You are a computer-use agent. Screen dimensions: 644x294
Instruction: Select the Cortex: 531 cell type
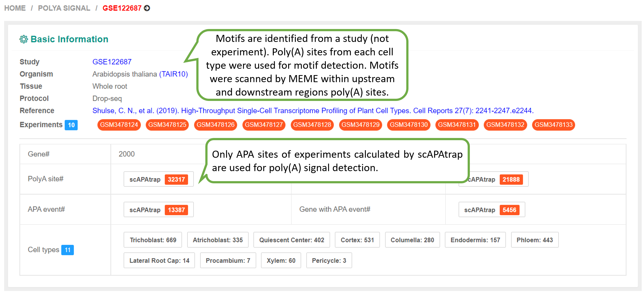[357, 240]
